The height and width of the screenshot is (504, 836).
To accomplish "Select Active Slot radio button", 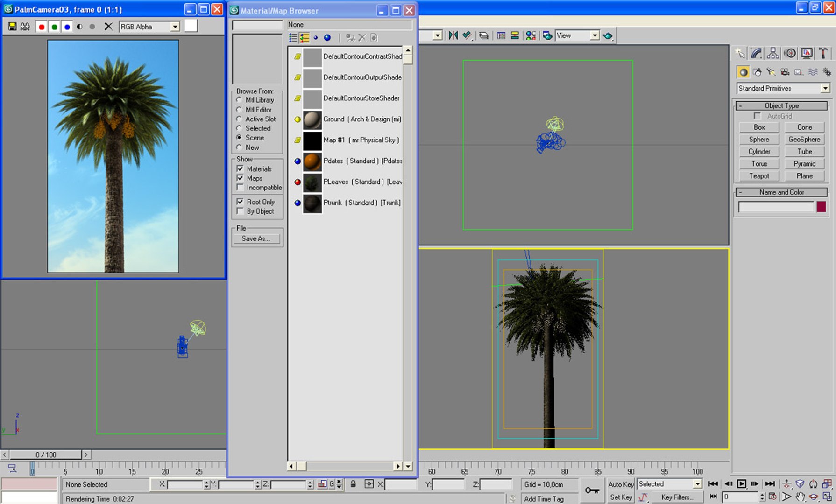I will pyautogui.click(x=256, y=119).
